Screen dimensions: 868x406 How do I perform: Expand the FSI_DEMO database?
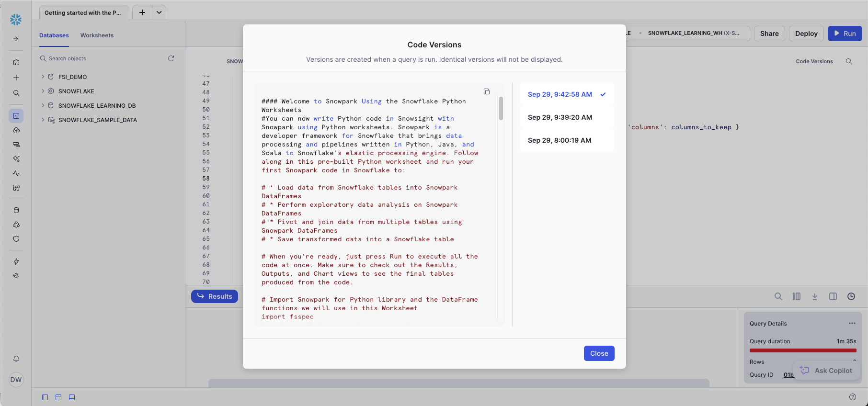point(43,77)
